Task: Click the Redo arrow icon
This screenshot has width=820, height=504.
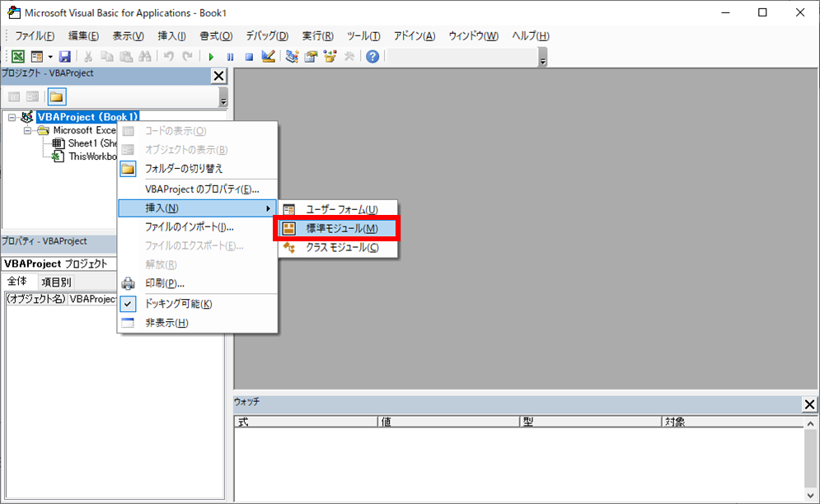Action: [x=187, y=57]
